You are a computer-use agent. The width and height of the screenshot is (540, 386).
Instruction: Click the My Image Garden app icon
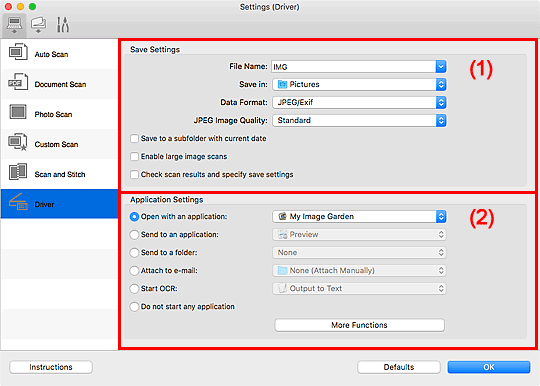tap(282, 216)
